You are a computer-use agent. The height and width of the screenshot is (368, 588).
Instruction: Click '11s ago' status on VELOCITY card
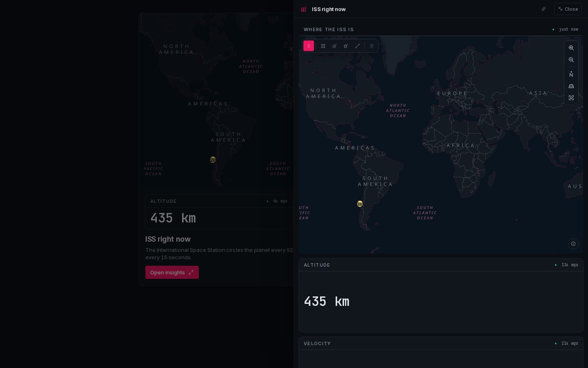pos(570,343)
